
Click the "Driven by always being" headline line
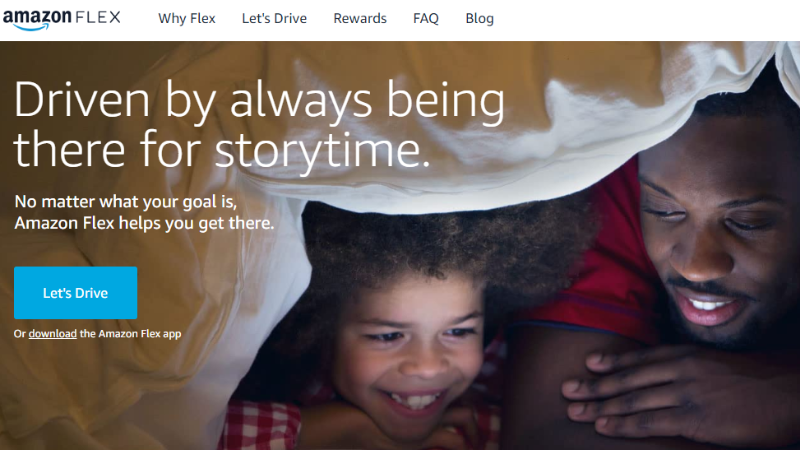click(259, 101)
